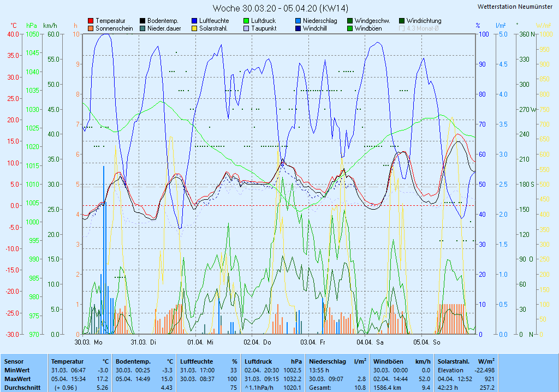Screen dimensions: 559x392
Task: Click the yellow Solarstrahl. legend box
Action: (x=194, y=28)
